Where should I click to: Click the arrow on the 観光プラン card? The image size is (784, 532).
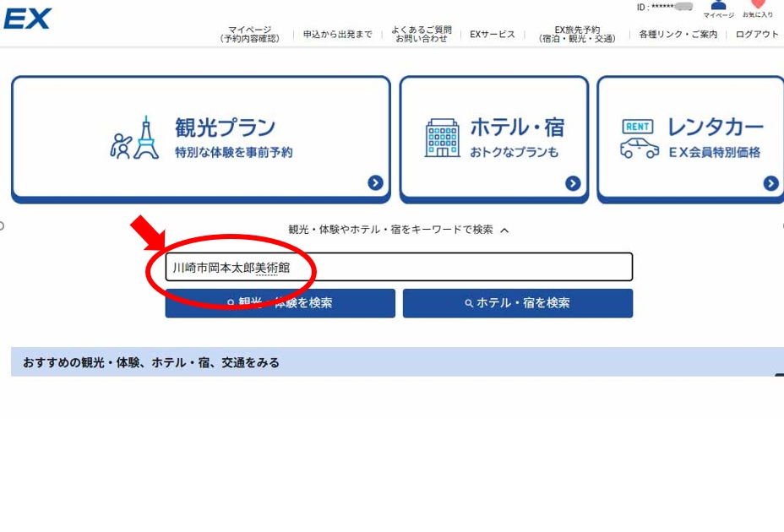tap(375, 183)
